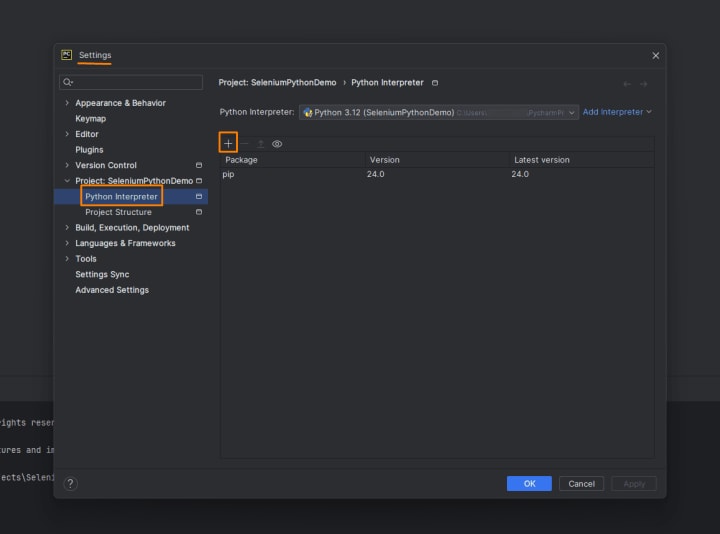Expand the Editor settings section

(67, 134)
